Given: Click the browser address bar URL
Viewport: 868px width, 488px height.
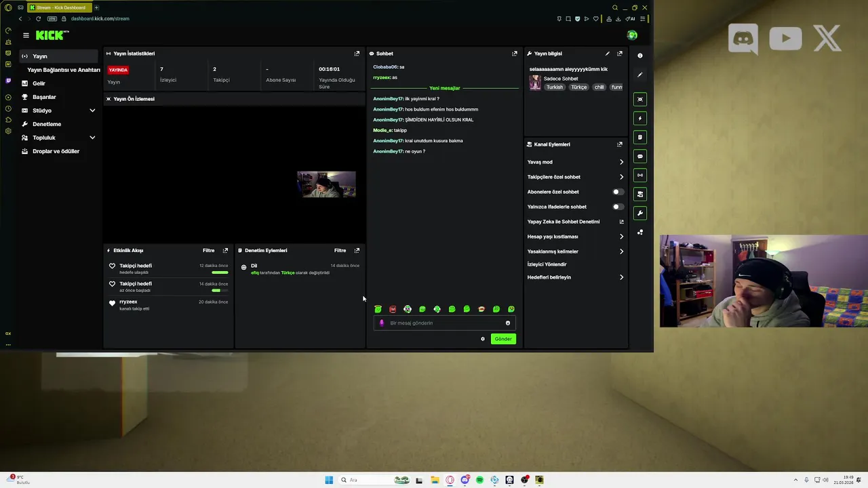Looking at the screenshot, I should point(100,19).
